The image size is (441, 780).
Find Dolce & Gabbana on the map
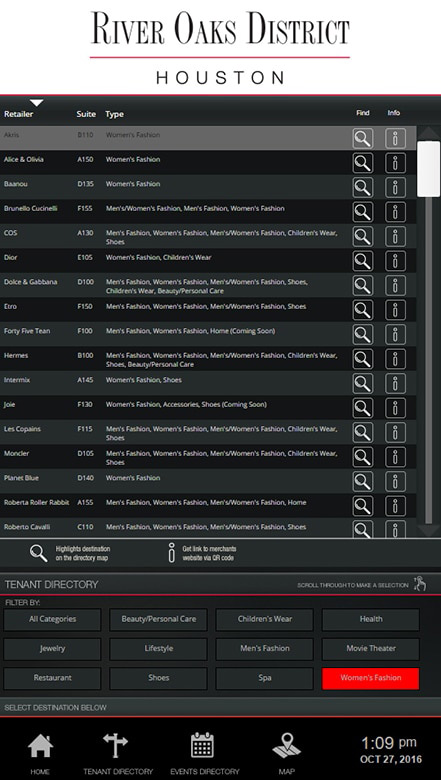[362, 286]
